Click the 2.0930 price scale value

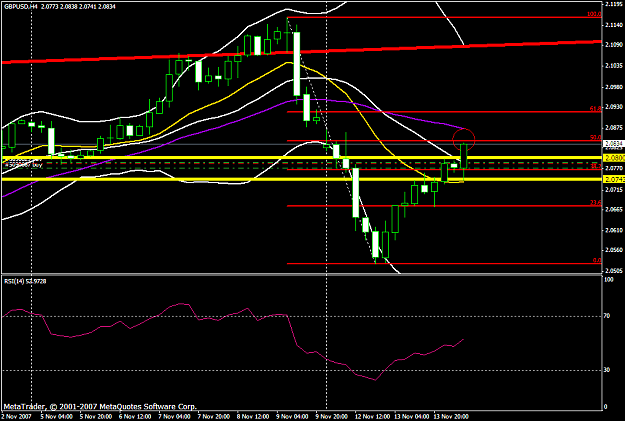[x=613, y=107]
